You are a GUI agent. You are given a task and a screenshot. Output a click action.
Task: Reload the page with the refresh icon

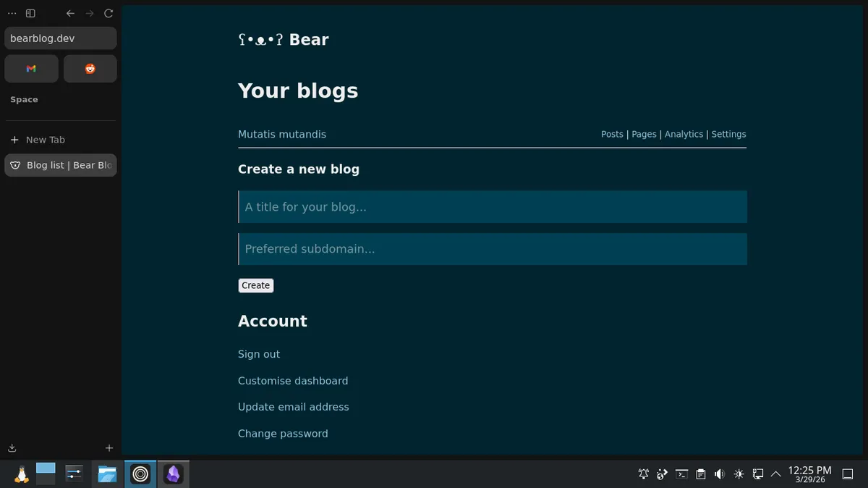click(109, 13)
